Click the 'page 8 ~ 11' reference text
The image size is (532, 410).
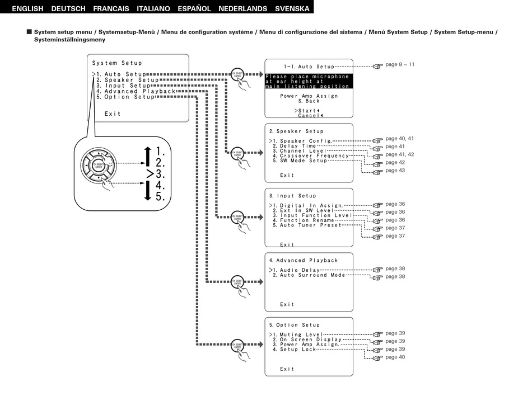click(400, 64)
